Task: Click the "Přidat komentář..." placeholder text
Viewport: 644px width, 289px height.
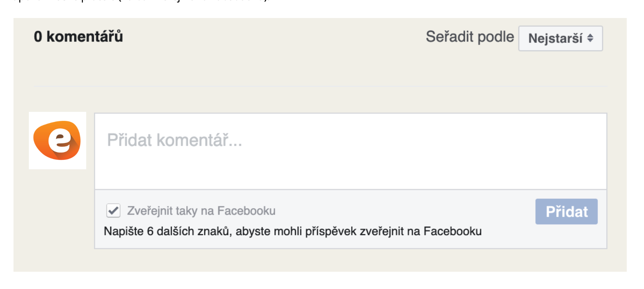Action: click(x=175, y=140)
